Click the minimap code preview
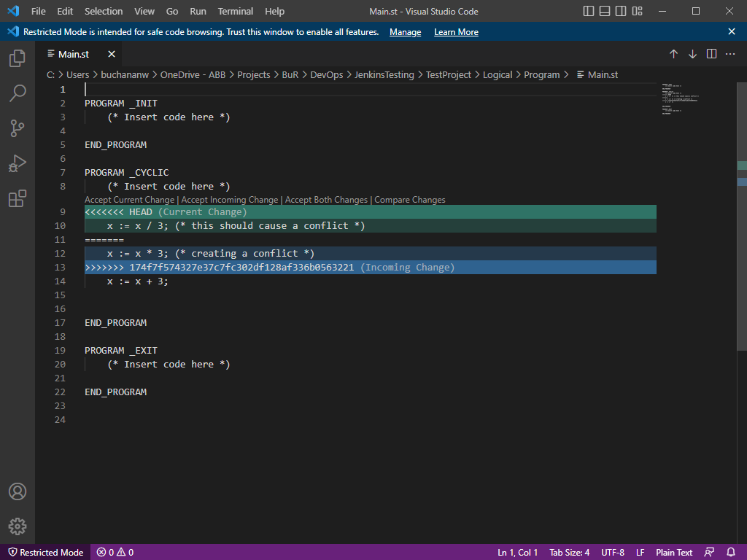This screenshot has width=747, height=560. 680,99
